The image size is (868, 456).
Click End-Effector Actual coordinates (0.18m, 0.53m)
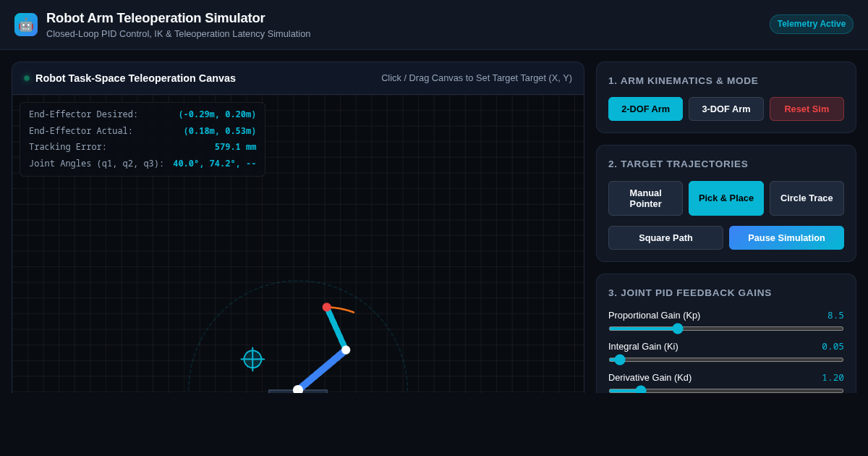coord(220,131)
